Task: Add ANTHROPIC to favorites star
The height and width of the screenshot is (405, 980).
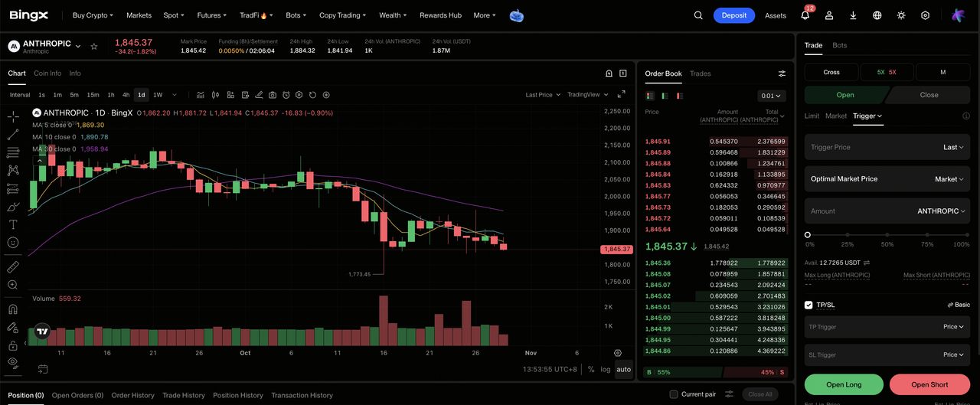Action: point(94,47)
